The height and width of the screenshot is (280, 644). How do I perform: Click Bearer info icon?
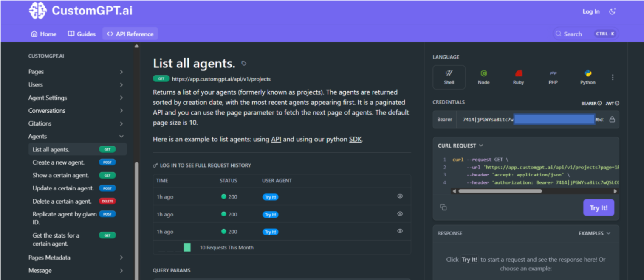point(599,104)
